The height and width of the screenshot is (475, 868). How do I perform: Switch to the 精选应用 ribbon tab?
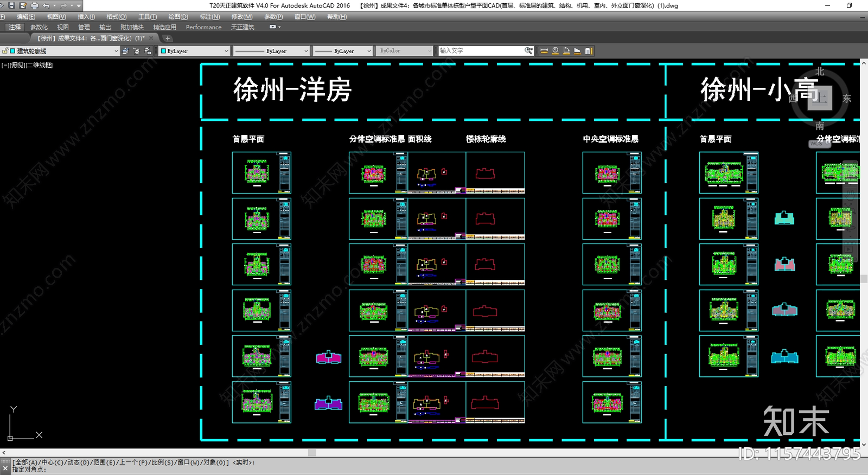click(165, 27)
